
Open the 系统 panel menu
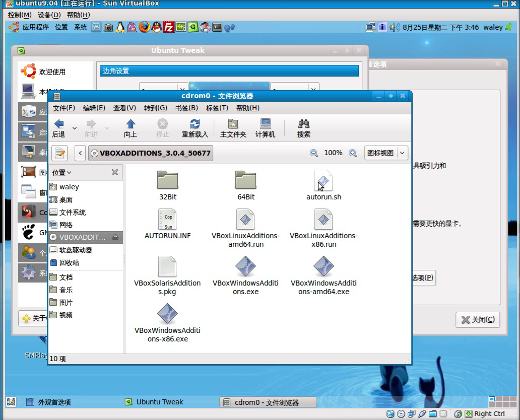[80, 27]
